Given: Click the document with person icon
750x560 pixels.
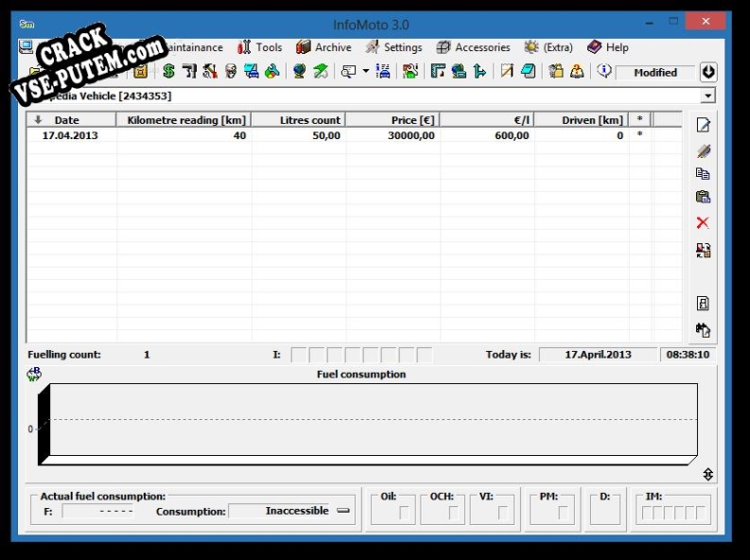Looking at the screenshot, I should (703, 304).
